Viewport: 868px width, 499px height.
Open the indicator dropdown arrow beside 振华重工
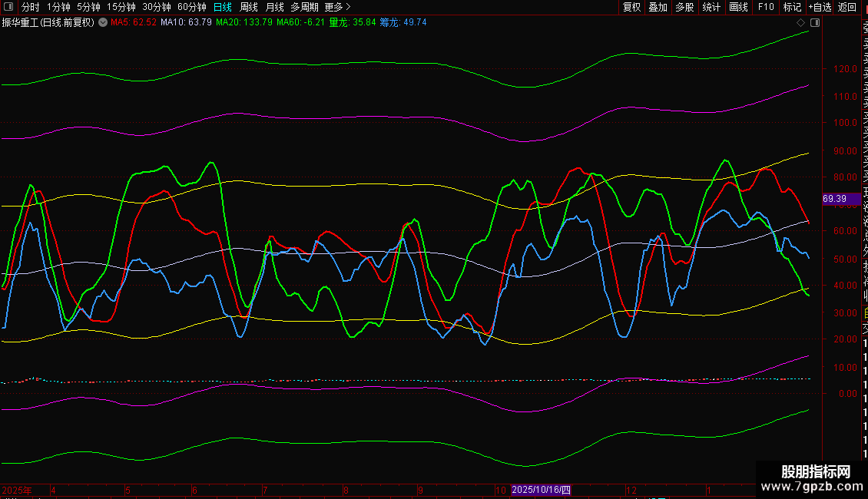point(103,22)
